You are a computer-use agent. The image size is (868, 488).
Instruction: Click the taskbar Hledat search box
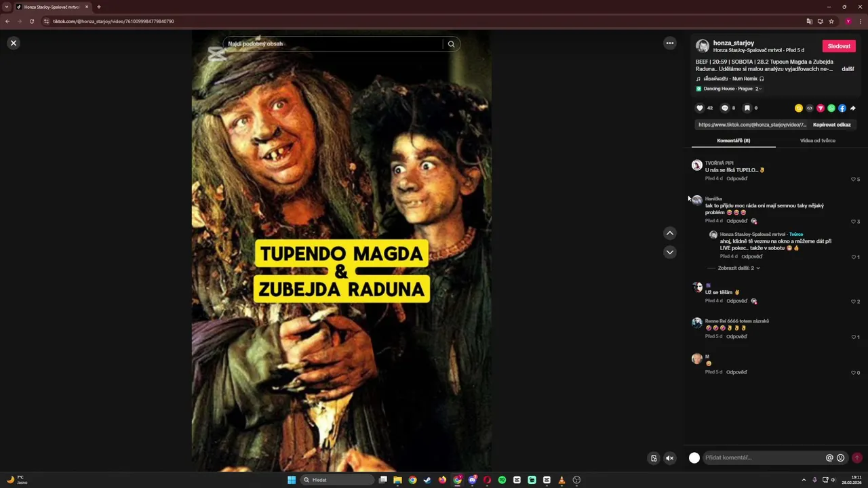click(x=337, y=480)
